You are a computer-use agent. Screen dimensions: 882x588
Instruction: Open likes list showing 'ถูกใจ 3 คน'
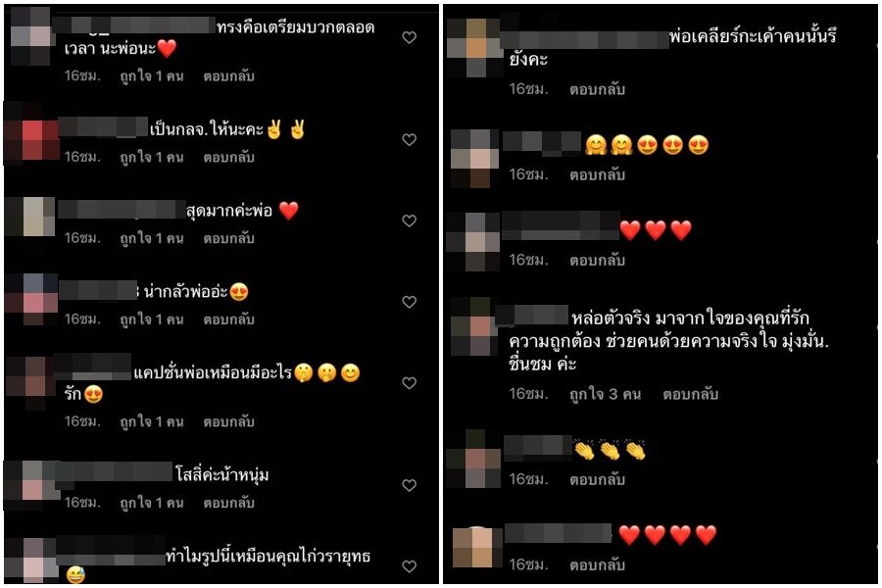click(606, 394)
